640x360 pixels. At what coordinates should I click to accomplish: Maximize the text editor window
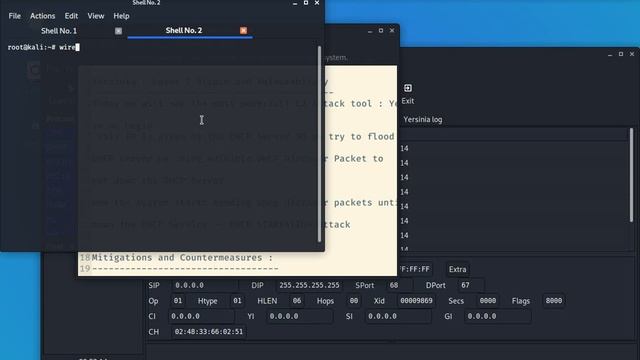point(381,31)
